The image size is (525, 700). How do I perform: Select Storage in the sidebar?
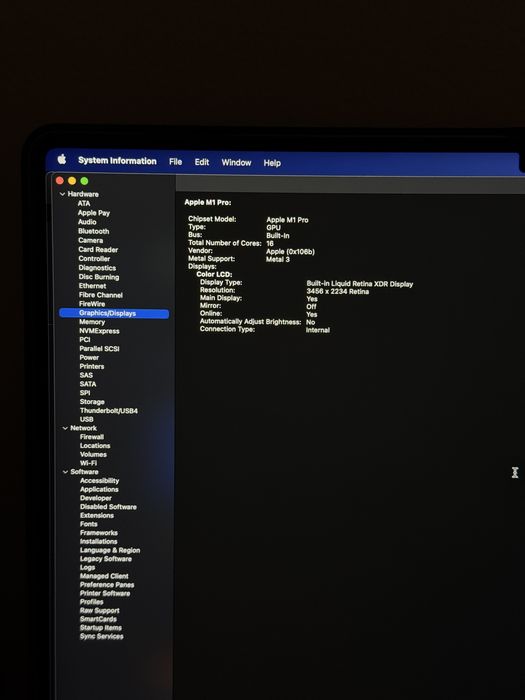92,402
